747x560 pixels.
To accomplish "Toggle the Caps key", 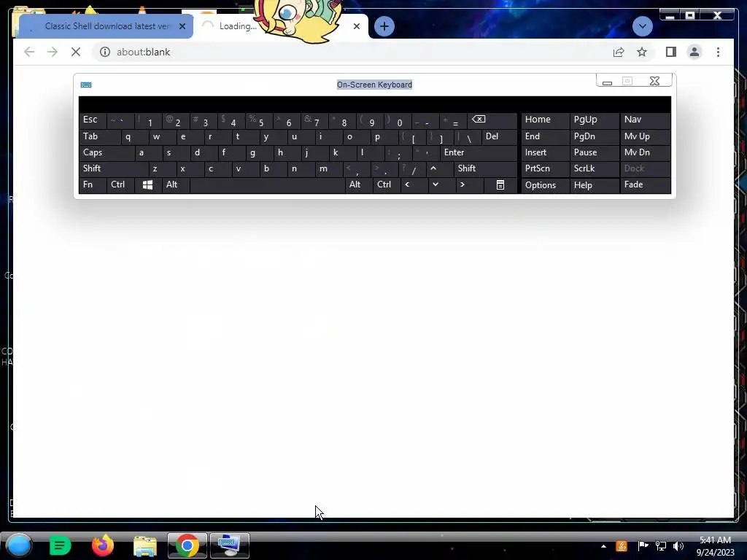I will (x=107, y=152).
